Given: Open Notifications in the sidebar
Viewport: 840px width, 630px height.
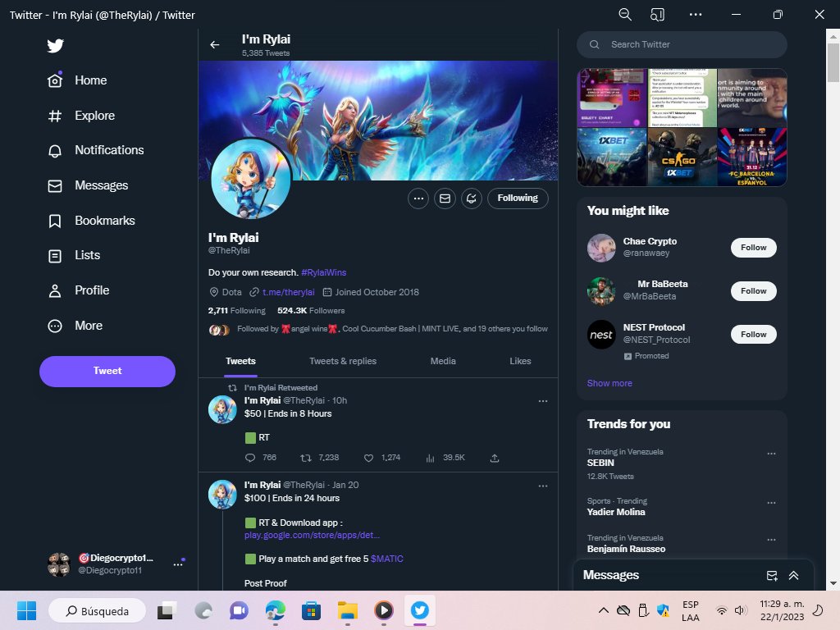Looking at the screenshot, I should point(95,151).
